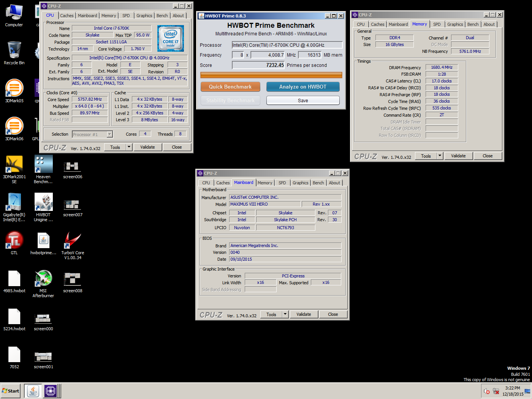Image resolution: width=532 pixels, height=399 pixels.
Task: Click the Core Speed 5757.82 MHz value
Action: [x=90, y=99]
